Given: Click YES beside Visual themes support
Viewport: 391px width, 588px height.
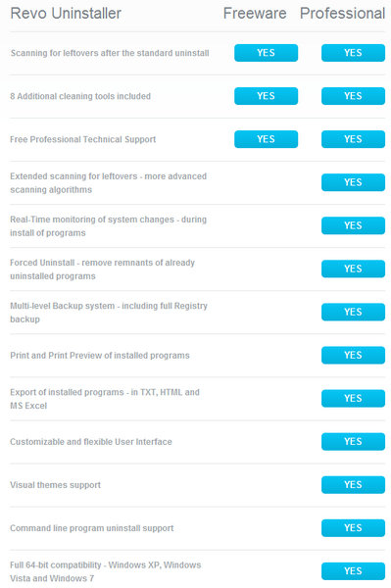Looking at the screenshot, I should (x=353, y=484).
